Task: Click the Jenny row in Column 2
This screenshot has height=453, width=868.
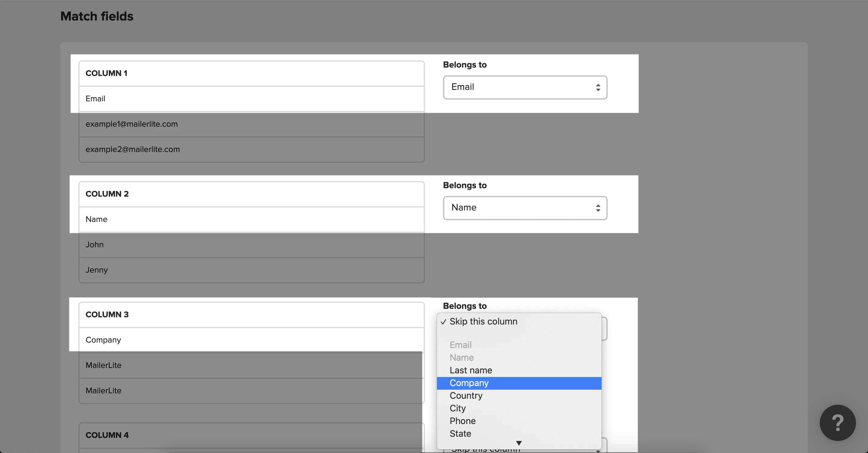Action: pos(251,270)
